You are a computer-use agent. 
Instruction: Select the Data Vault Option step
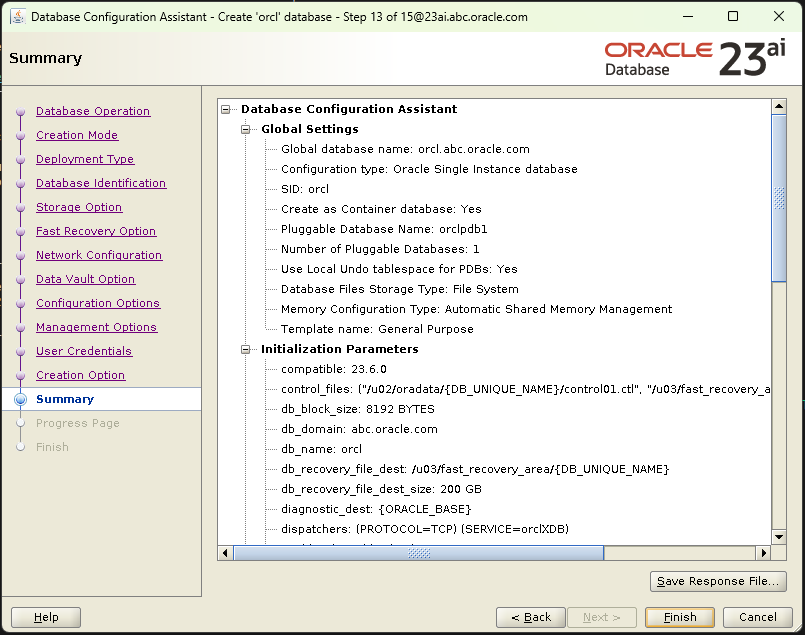tap(85, 279)
